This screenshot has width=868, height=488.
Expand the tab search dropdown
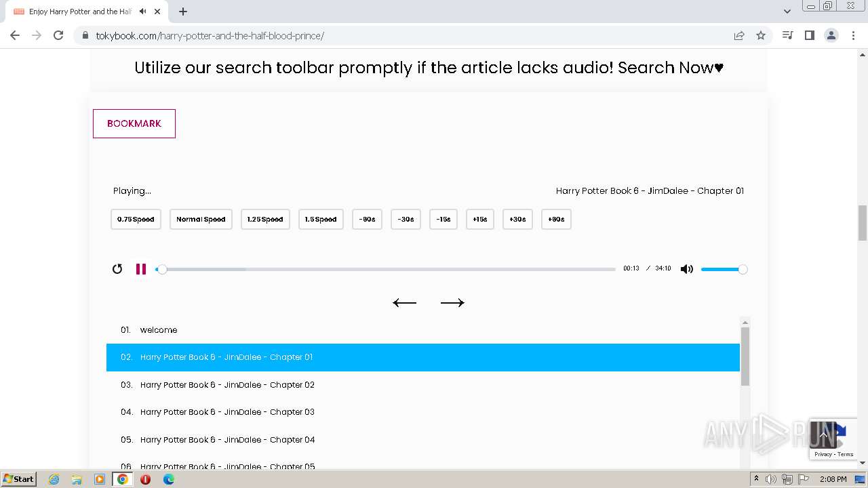[x=787, y=12]
